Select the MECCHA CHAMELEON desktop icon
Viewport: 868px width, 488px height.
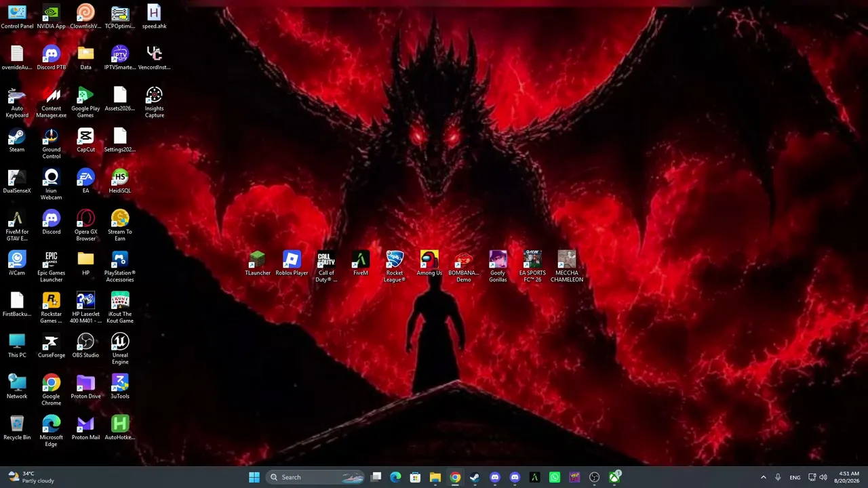[567, 268]
